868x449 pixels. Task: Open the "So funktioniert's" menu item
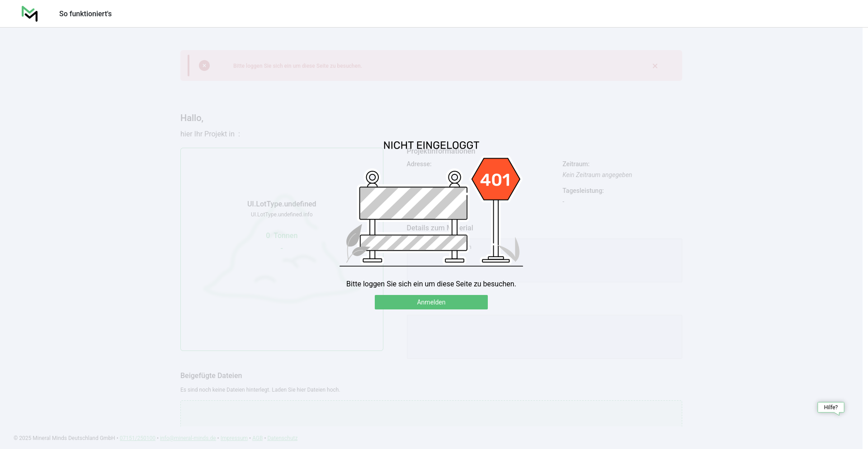point(85,14)
